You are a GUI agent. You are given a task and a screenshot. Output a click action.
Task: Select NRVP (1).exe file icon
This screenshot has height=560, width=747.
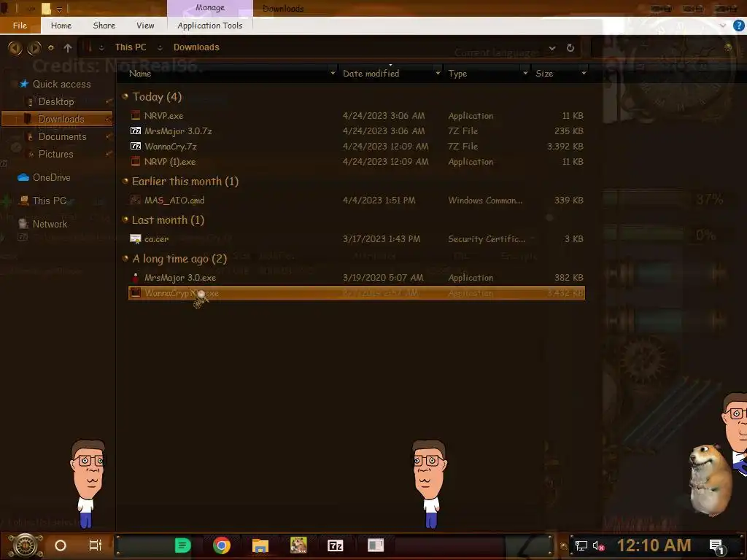(x=136, y=161)
